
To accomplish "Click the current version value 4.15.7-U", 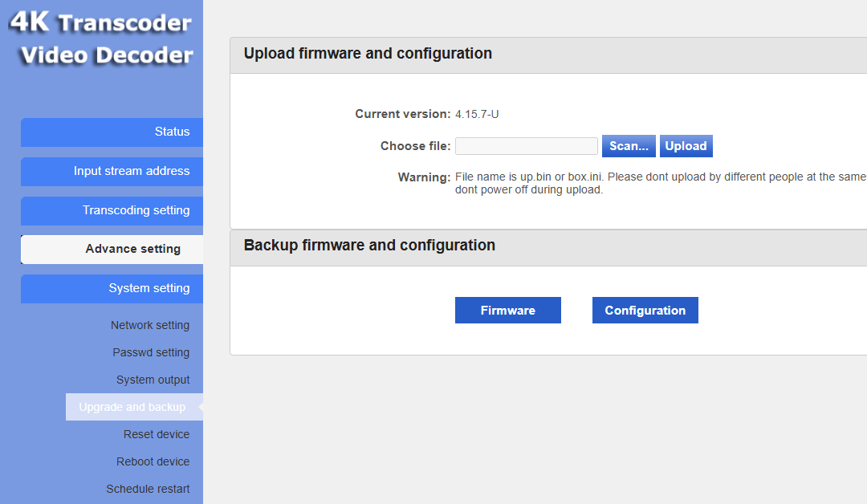I will pyautogui.click(x=477, y=115).
